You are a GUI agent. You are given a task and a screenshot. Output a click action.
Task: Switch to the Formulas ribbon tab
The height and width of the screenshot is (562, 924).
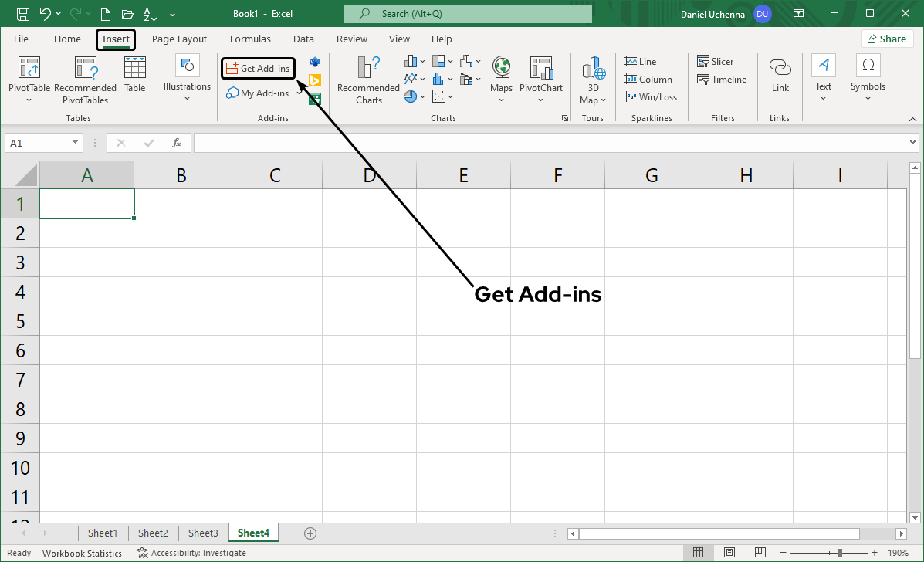(250, 39)
